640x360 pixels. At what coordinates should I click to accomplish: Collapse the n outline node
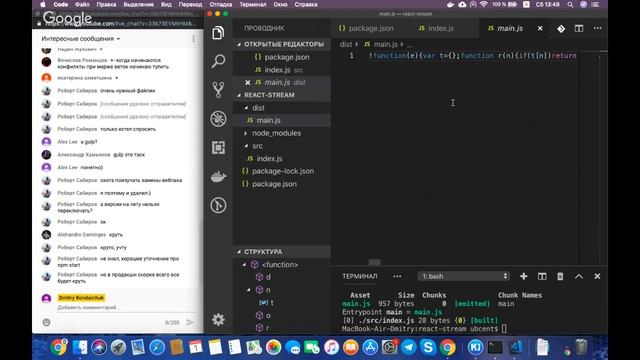249,290
